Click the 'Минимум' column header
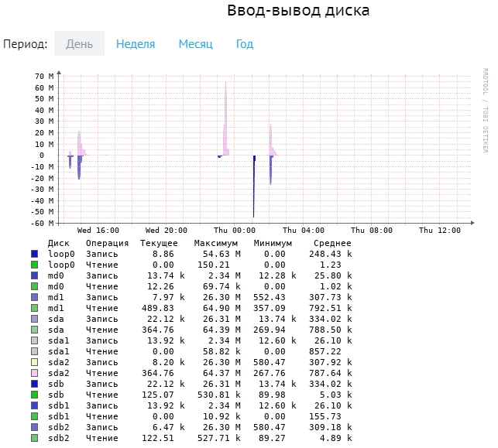The width and height of the screenshot is (498, 448). [x=273, y=244]
